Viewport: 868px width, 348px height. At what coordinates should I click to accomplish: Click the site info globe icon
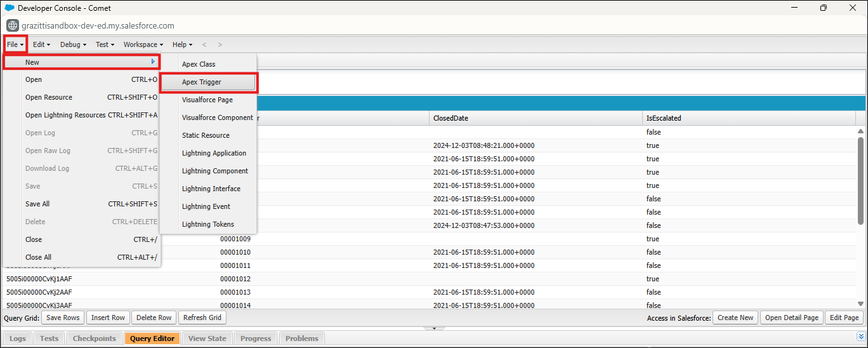(x=13, y=26)
